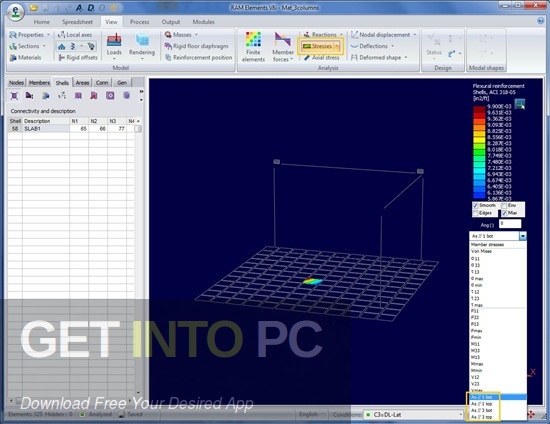Enable the Env checkbox
Screen dimensions: 550x424
click(504, 205)
